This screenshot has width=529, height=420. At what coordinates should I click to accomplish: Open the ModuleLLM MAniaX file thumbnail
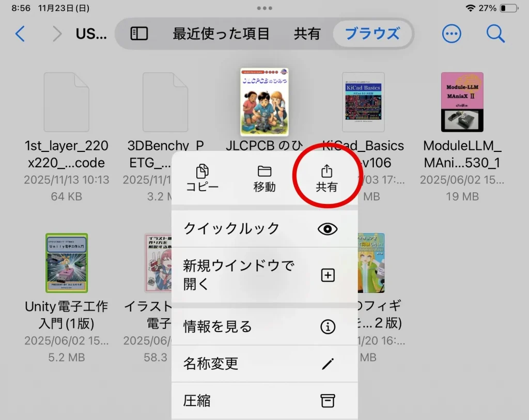coord(462,102)
